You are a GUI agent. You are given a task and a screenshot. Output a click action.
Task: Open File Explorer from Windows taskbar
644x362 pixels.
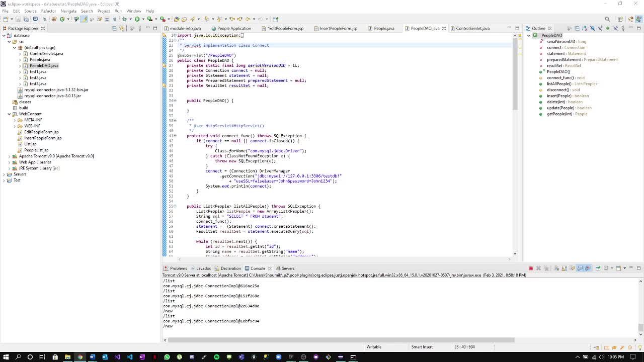67,357
